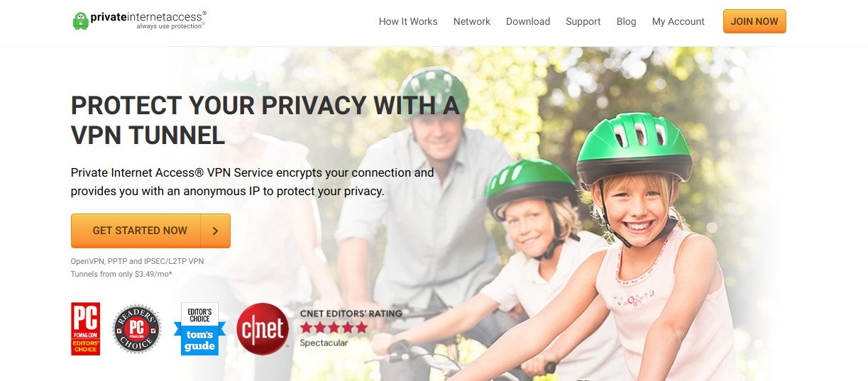The image size is (868, 381).
Task: Click the Spectacular rating label
Action: pos(324,343)
